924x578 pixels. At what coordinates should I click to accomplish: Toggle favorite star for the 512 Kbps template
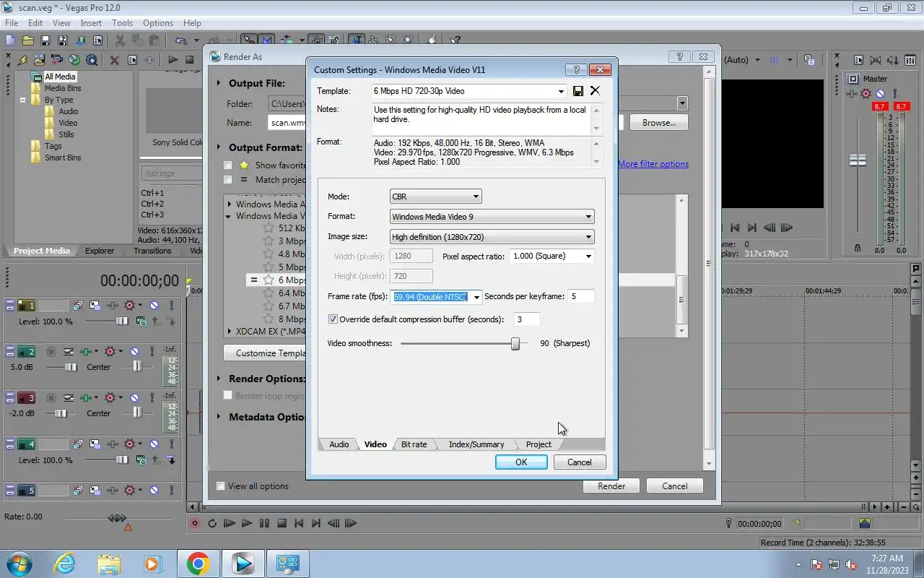(x=269, y=228)
